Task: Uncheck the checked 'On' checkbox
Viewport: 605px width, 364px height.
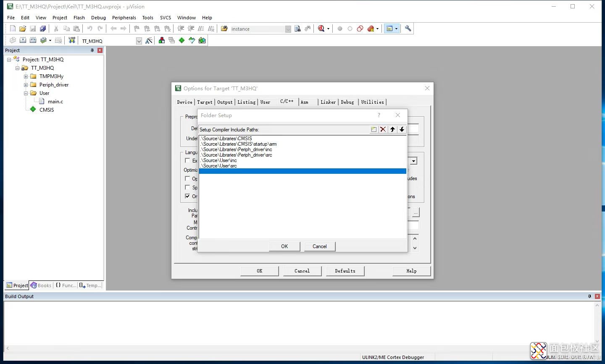Action: pos(187,196)
